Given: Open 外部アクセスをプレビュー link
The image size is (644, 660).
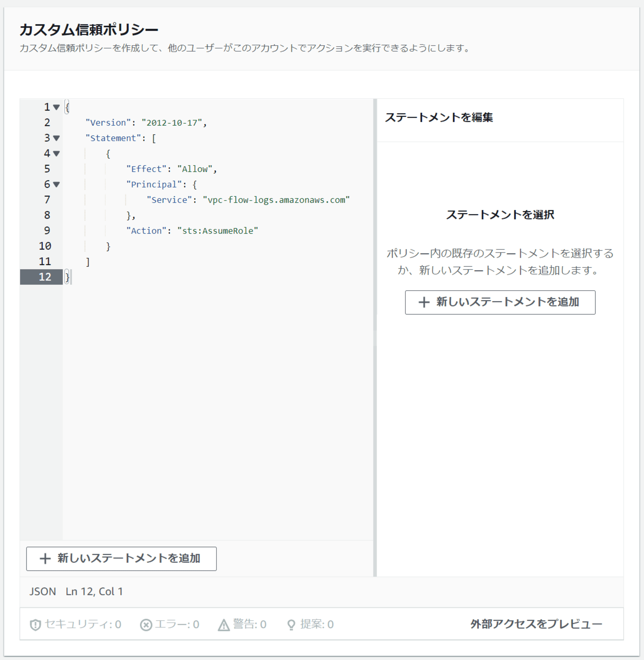Looking at the screenshot, I should click(x=536, y=624).
